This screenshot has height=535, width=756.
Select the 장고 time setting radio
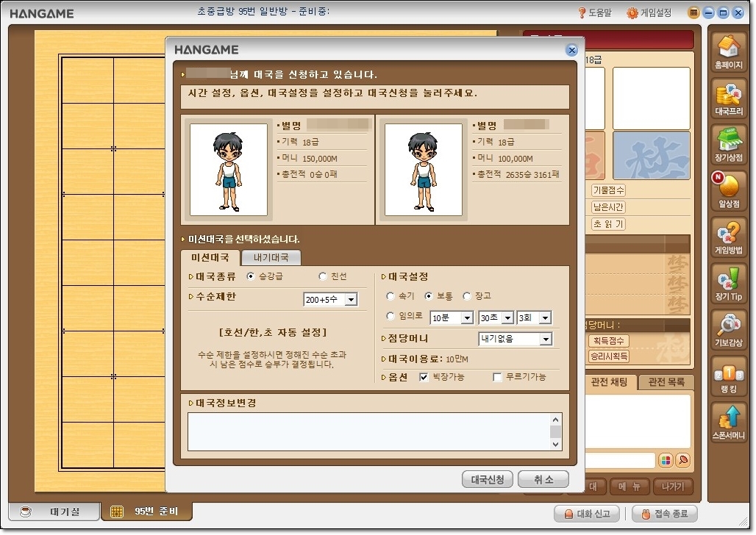(466, 296)
